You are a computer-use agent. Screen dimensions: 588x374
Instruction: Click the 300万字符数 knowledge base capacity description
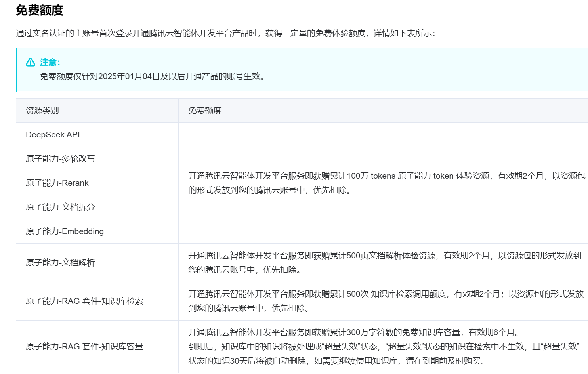point(384,347)
